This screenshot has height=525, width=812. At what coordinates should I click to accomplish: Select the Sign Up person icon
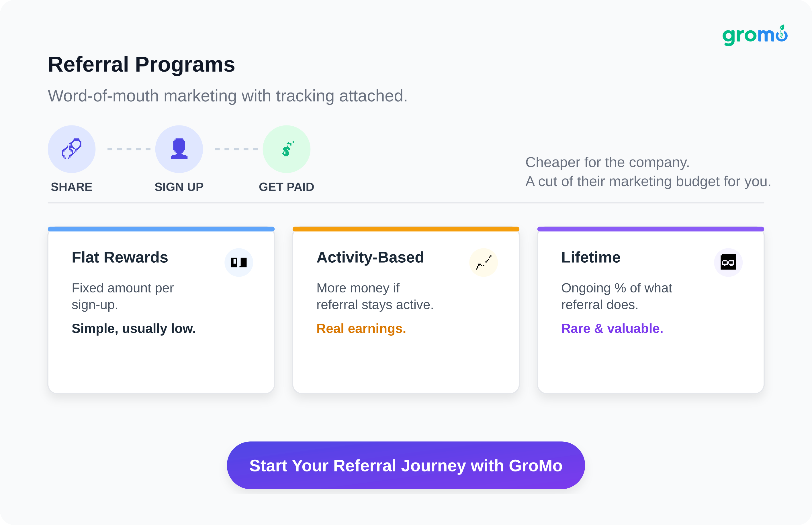179,149
